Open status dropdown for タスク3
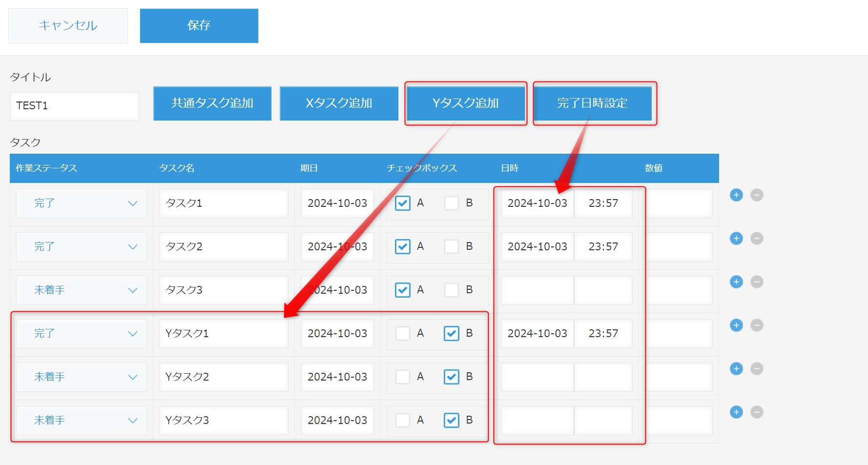The height and width of the screenshot is (465, 868). pyautogui.click(x=82, y=290)
